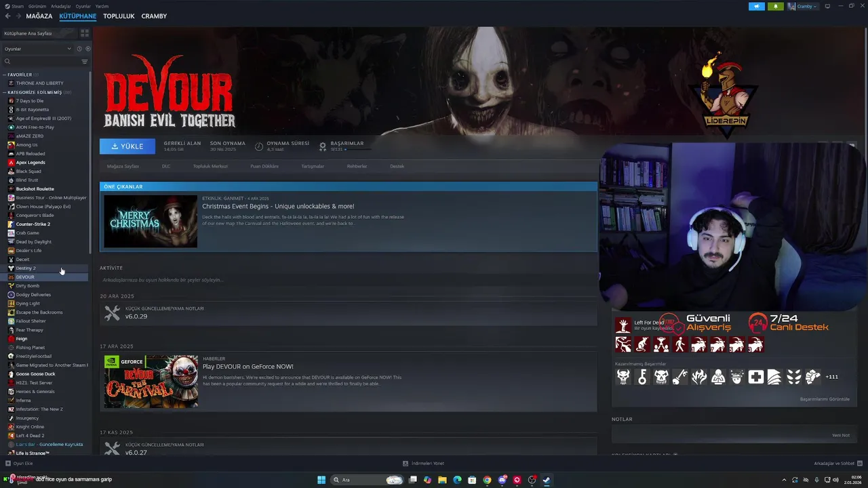
Task: Open the Yardım menu
Action: 102,6
